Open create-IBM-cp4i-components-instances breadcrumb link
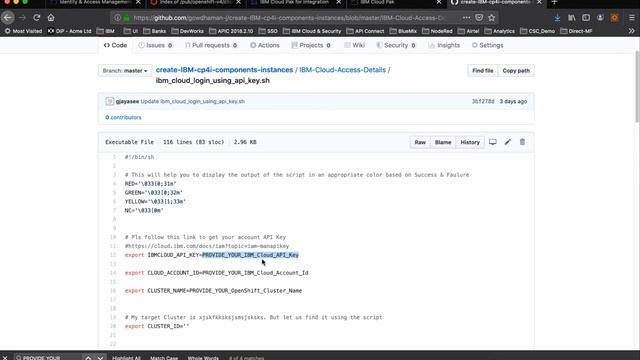 [224, 70]
